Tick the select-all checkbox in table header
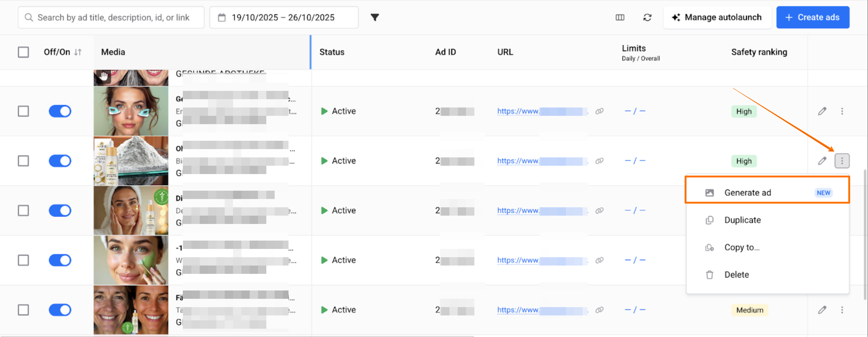 pos(23,52)
